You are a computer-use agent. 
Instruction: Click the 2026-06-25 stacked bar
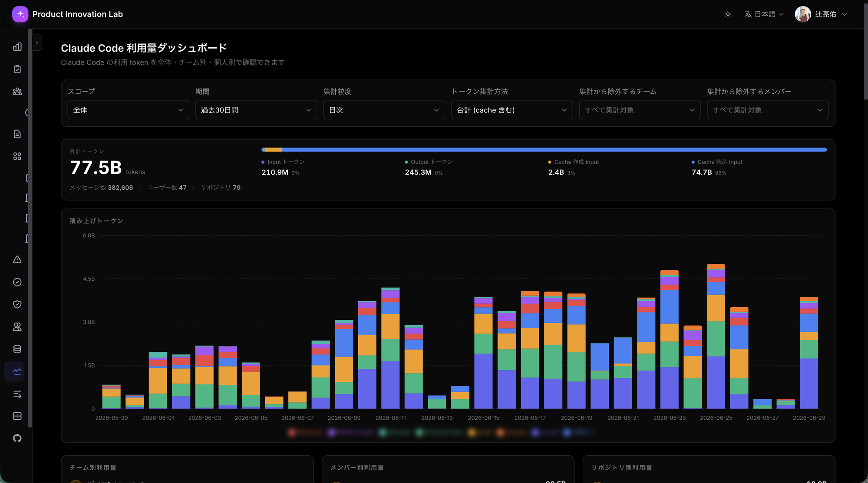click(x=716, y=336)
